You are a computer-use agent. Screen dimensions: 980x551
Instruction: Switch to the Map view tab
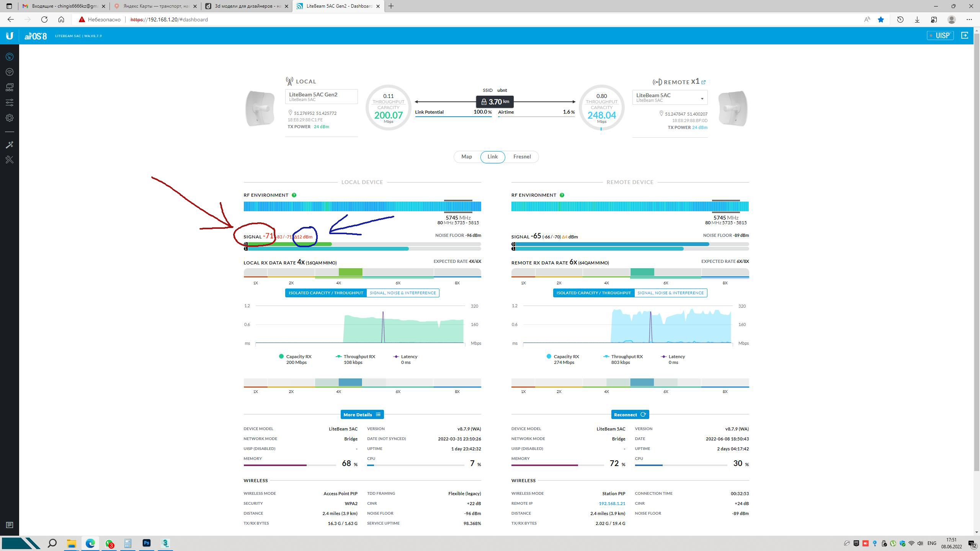(x=466, y=156)
